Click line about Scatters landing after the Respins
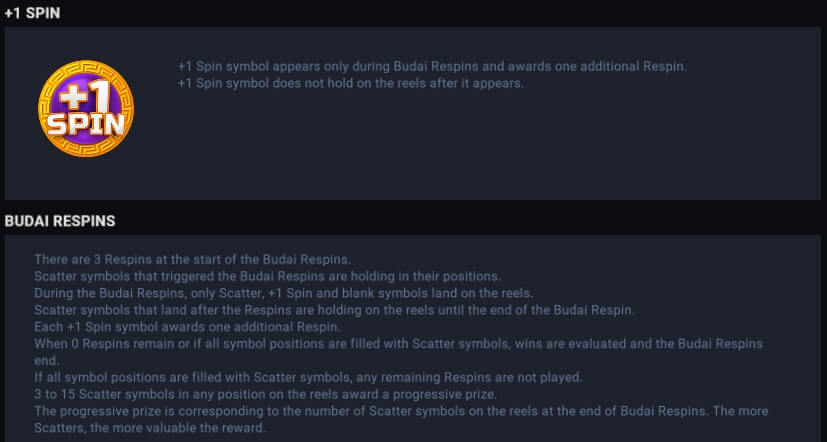Viewport: 827px width, 442px height. [x=334, y=310]
